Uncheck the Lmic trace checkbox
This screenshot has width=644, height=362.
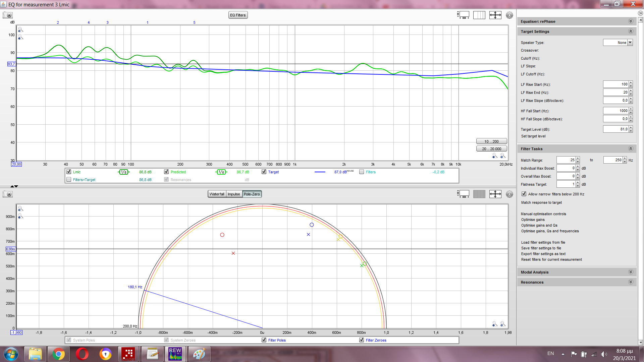coord(69,172)
